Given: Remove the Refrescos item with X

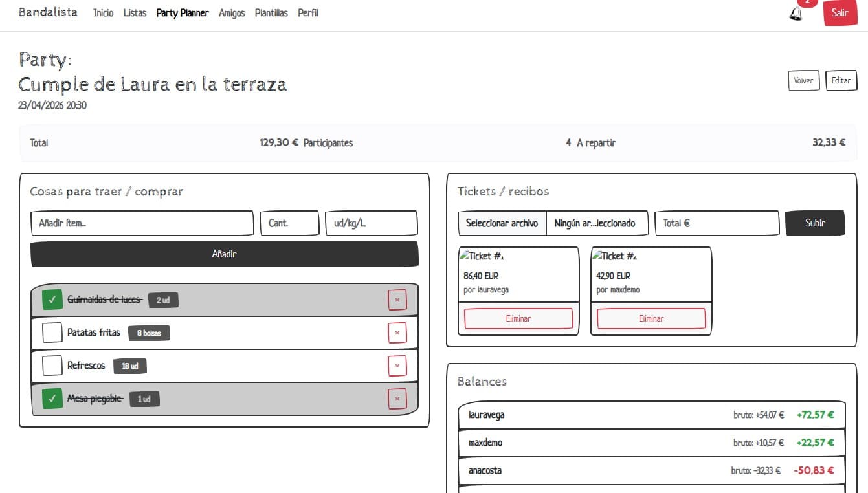Looking at the screenshot, I should pyautogui.click(x=397, y=366).
